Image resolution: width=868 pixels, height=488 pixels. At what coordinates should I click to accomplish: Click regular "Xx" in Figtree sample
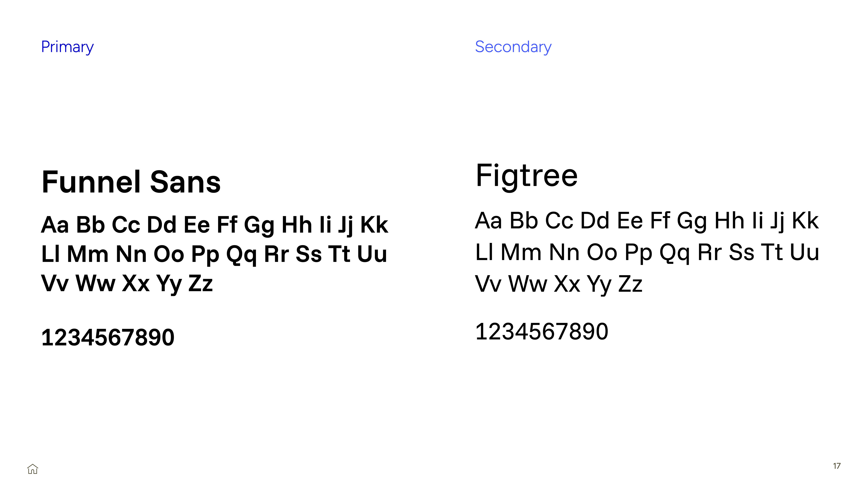567,284
